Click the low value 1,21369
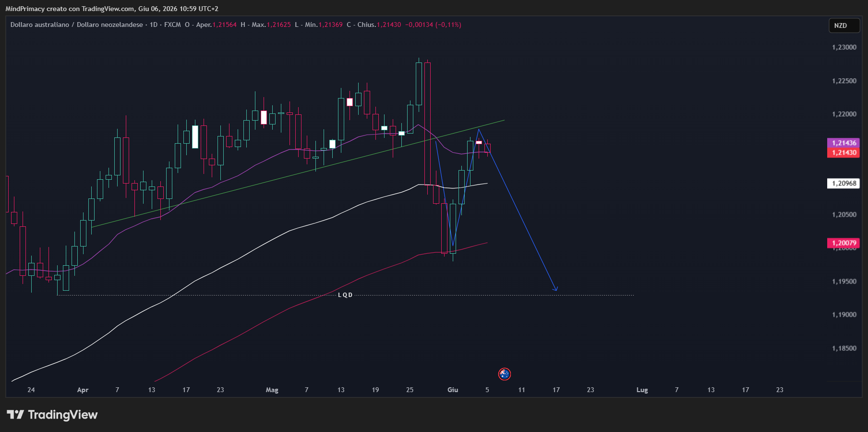Image resolution: width=868 pixels, height=432 pixels. click(331, 25)
